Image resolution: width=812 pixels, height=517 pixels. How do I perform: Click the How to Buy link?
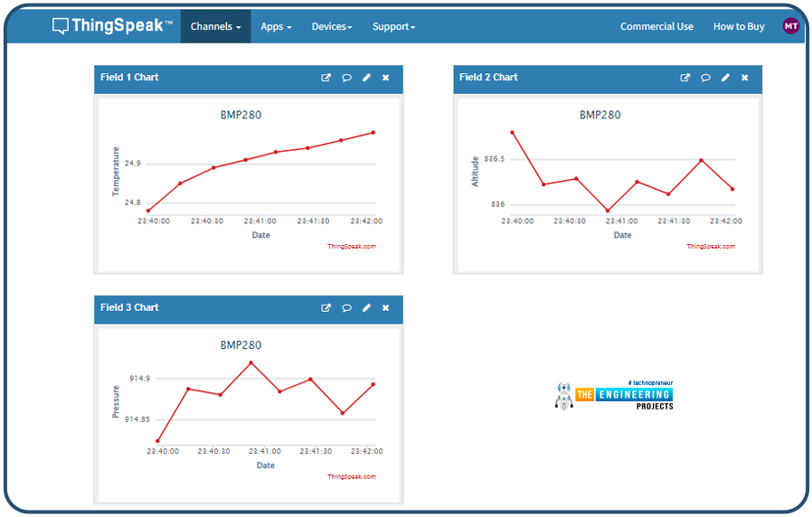(739, 27)
